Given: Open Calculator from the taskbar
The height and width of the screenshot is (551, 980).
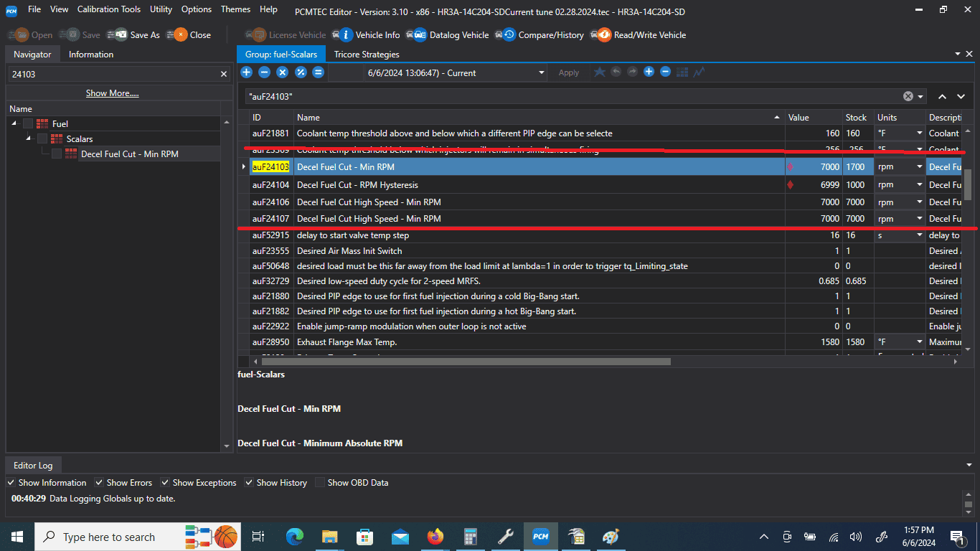Looking at the screenshot, I should (470, 537).
